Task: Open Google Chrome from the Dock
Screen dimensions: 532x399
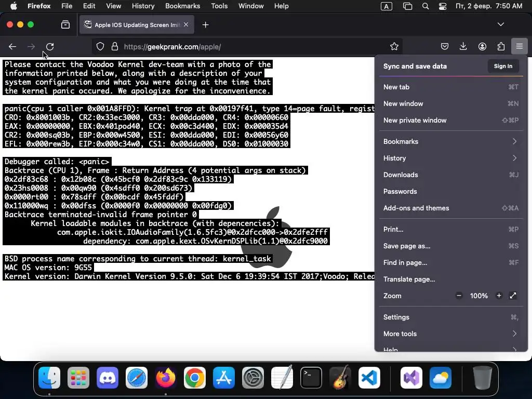Action: 195,378
